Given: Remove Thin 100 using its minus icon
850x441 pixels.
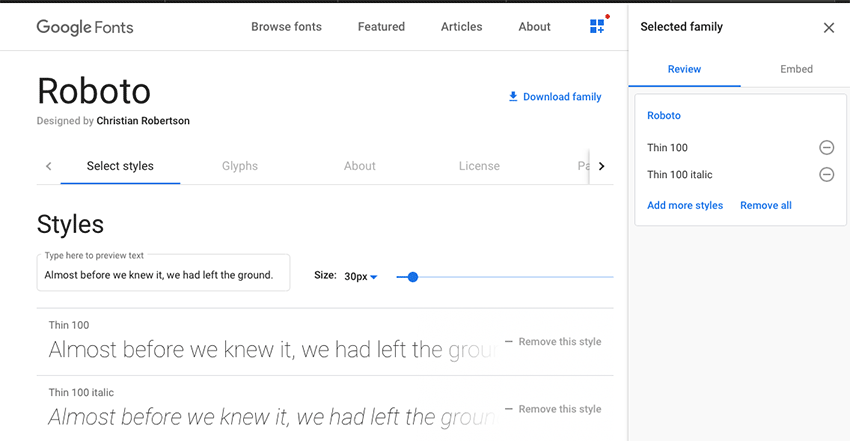Looking at the screenshot, I should 826,147.
